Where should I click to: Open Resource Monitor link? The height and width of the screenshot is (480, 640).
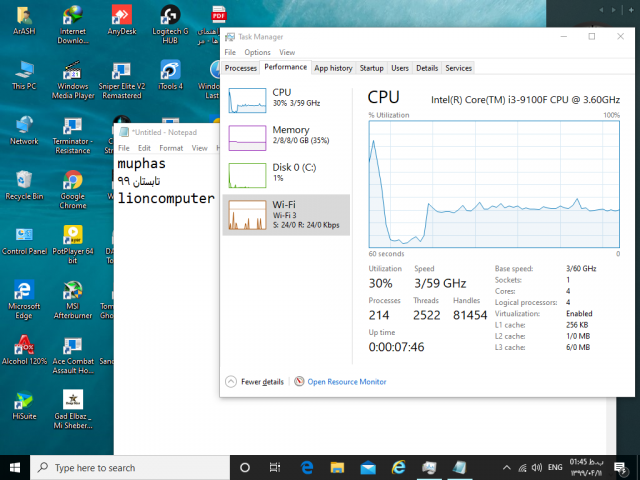pos(347,382)
